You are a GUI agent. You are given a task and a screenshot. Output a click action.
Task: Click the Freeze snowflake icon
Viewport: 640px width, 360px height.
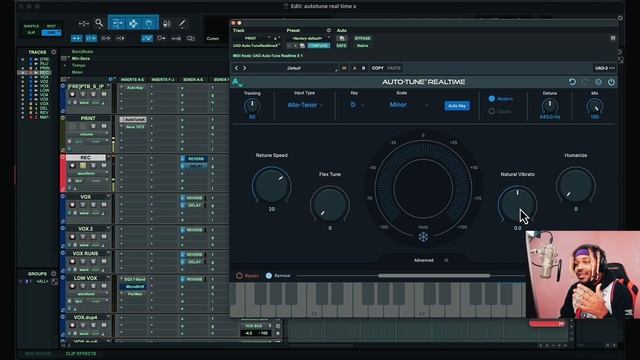[423, 237]
